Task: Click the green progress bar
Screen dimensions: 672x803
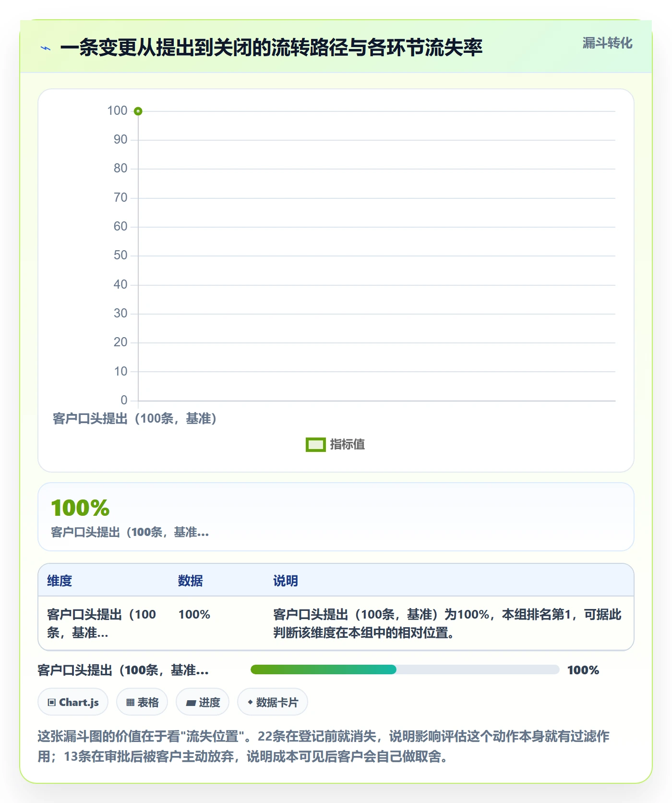Action: [324, 669]
